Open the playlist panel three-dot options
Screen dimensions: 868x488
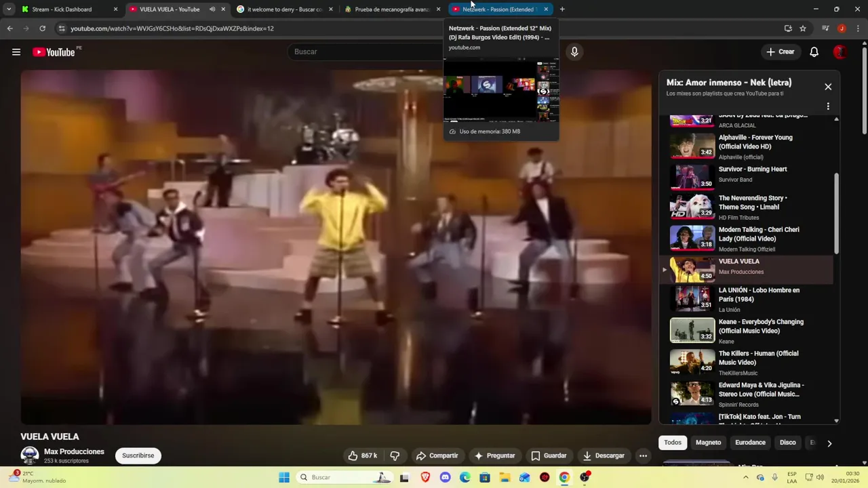(x=828, y=106)
